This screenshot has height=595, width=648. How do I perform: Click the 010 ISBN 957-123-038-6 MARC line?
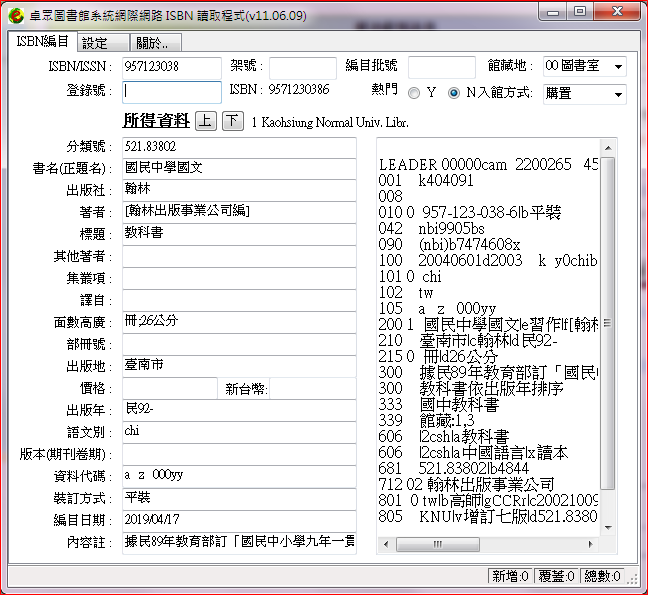click(x=469, y=213)
